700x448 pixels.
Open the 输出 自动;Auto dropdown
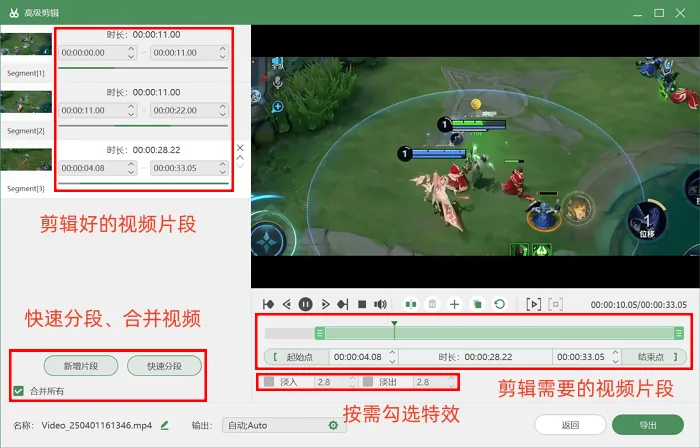point(284,425)
